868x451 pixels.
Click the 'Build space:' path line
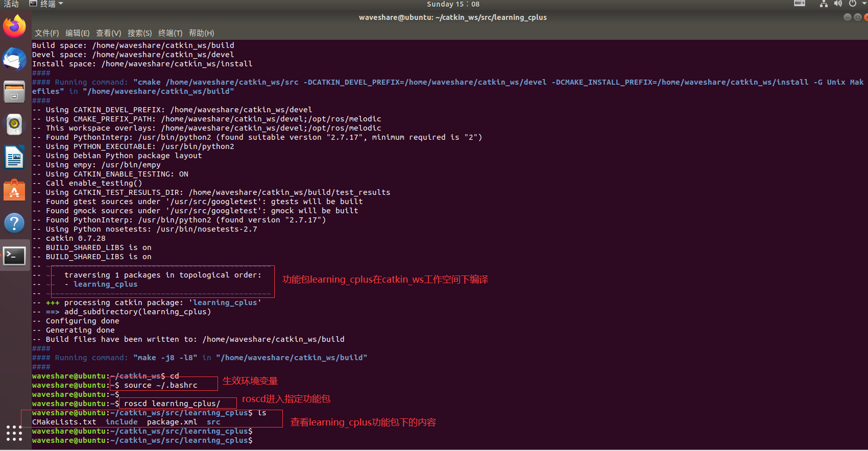coord(133,45)
